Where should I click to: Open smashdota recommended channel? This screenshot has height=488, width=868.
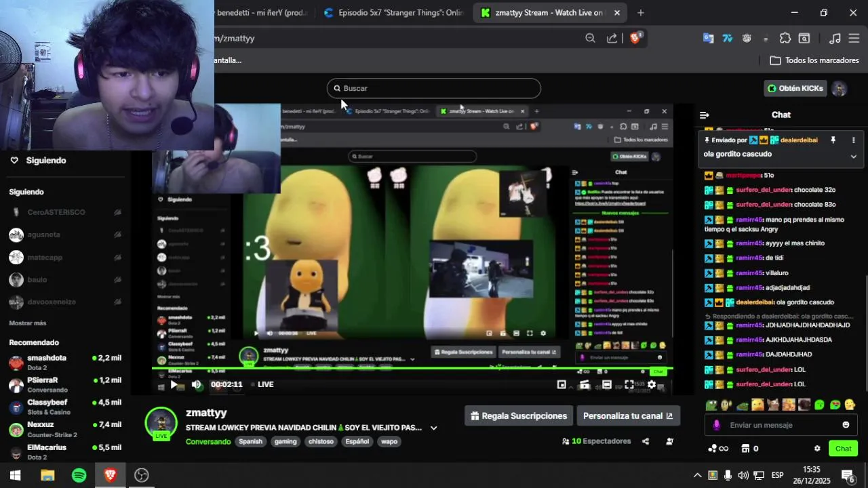[x=64, y=363]
